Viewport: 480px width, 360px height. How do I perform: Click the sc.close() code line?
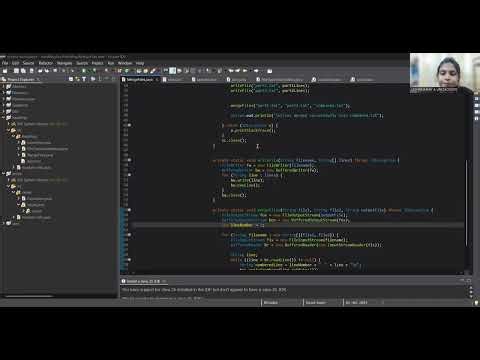[234, 140]
